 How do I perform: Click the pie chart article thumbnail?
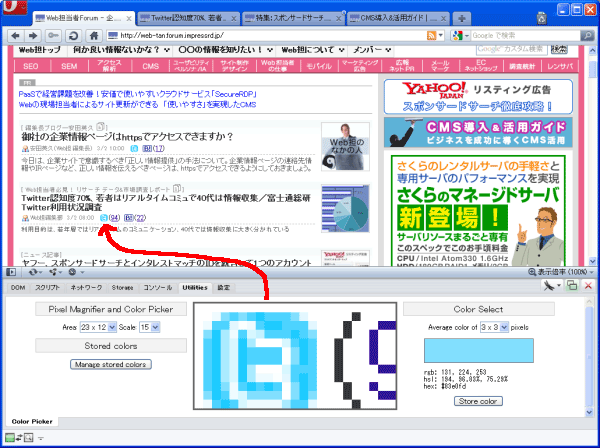click(x=346, y=209)
